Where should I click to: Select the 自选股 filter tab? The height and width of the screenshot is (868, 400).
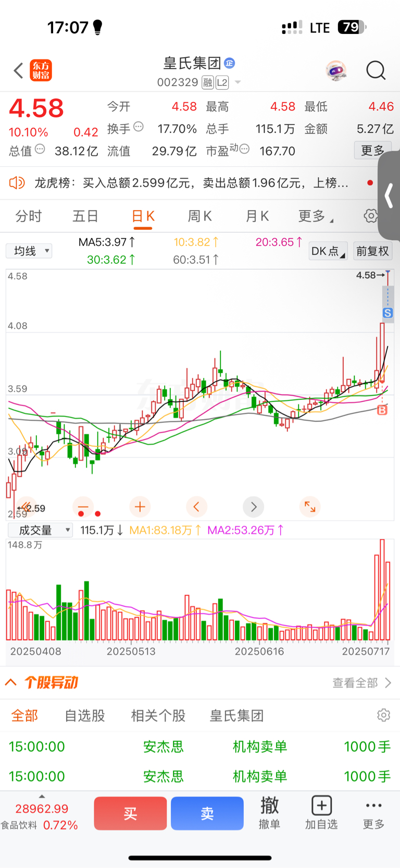[x=85, y=716]
